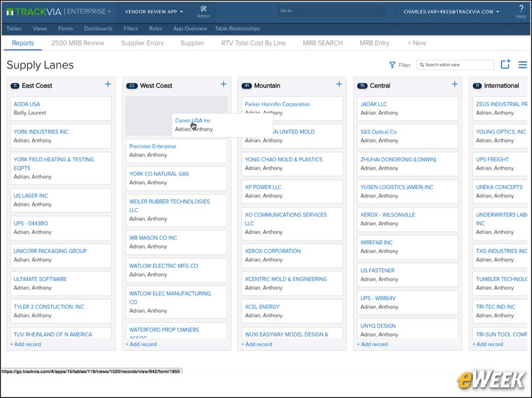Open the Views menu
Image resolution: width=532 pixels, height=398 pixels.
pos(40,29)
